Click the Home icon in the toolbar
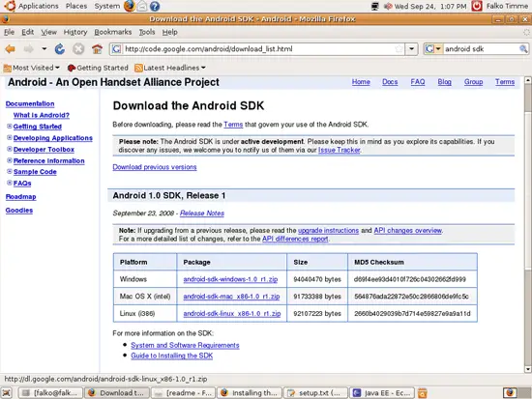 pos(97,49)
